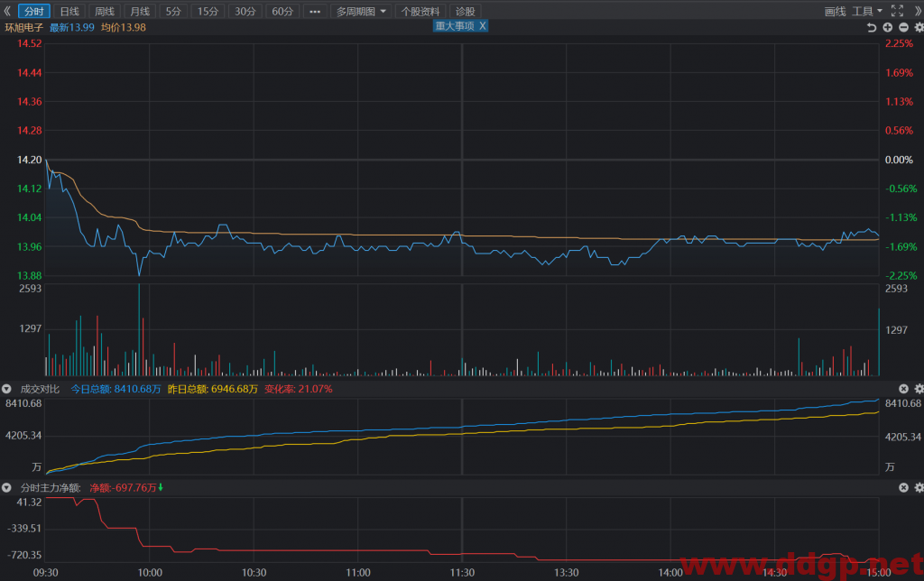Open 个股资料 stock info
The image size is (924, 581).
[x=420, y=11]
